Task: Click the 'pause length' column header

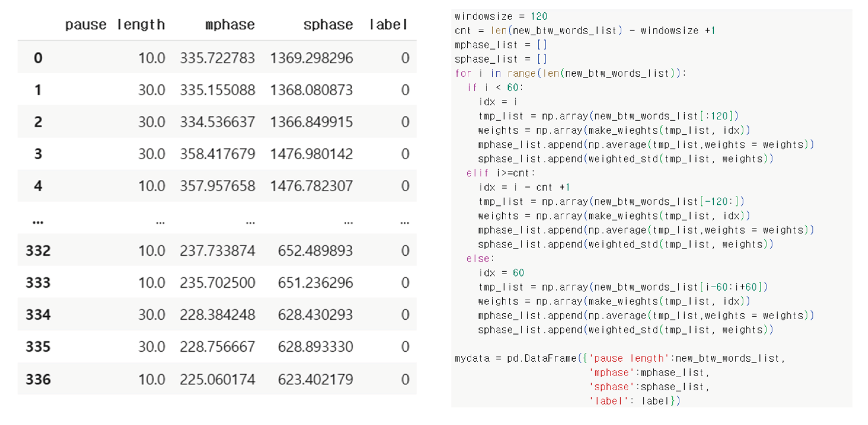Action: tap(115, 25)
